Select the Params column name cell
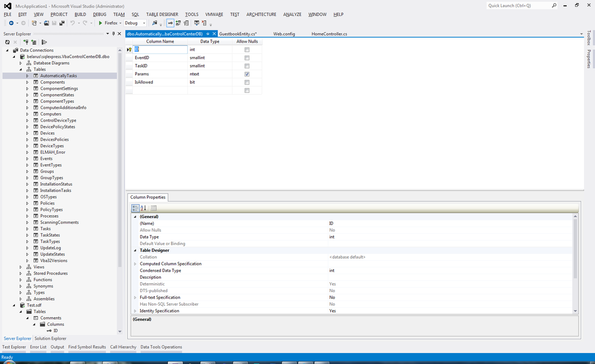The image size is (595, 364). 161,74
